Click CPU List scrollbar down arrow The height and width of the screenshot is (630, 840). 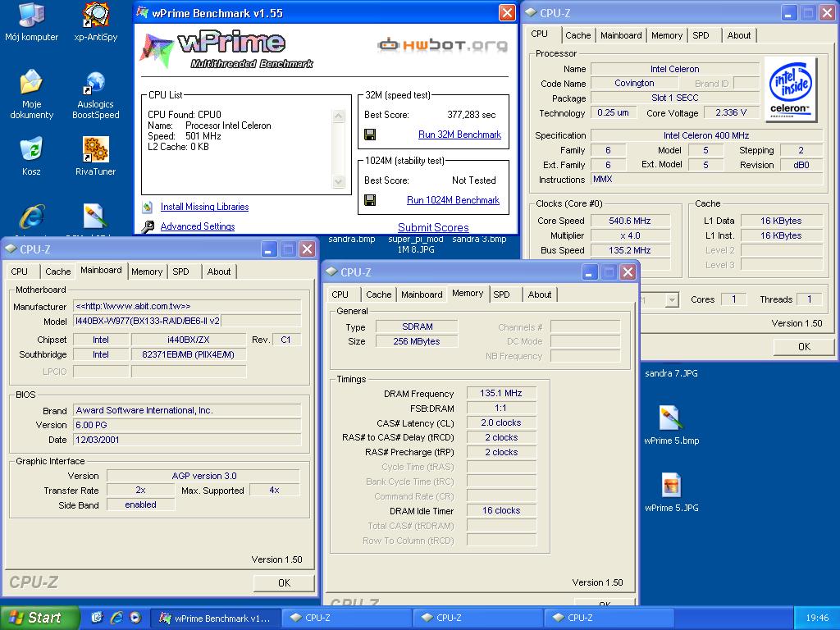pyautogui.click(x=338, y=181)
